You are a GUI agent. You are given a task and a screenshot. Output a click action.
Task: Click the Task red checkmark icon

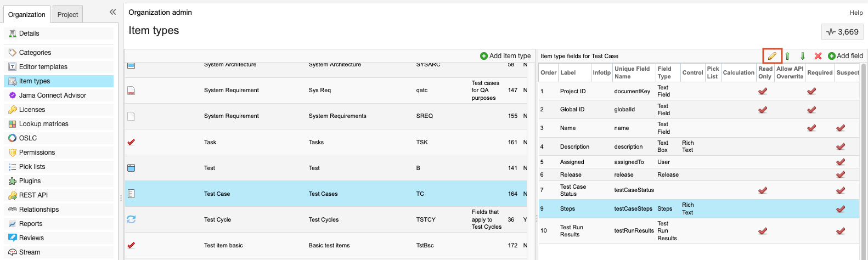click(131, 142)
